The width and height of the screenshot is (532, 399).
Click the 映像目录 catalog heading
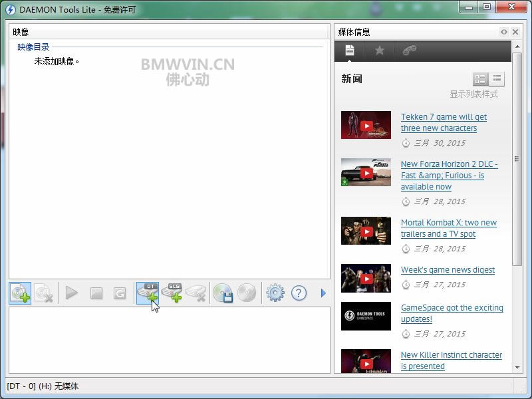click(x=33, y=47)
